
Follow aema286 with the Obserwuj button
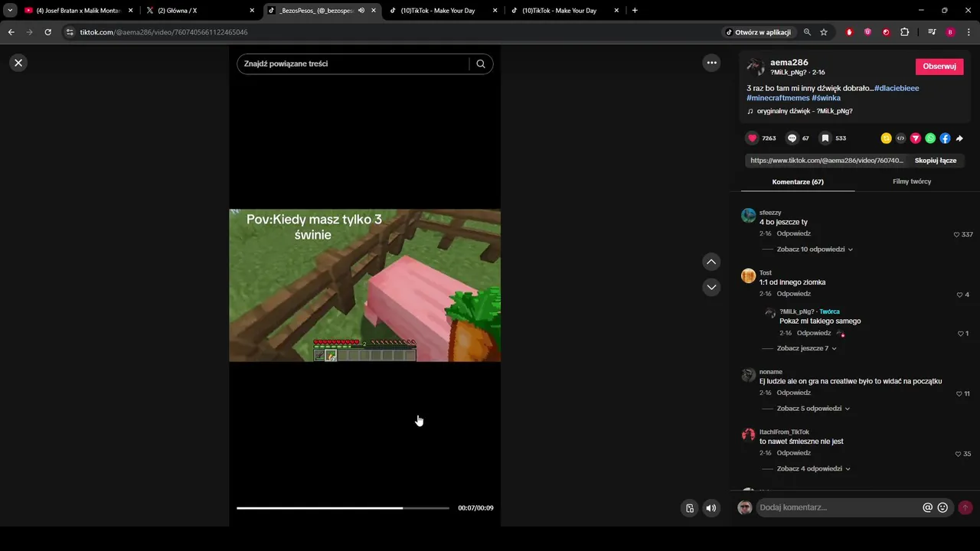tap(939, 67)
